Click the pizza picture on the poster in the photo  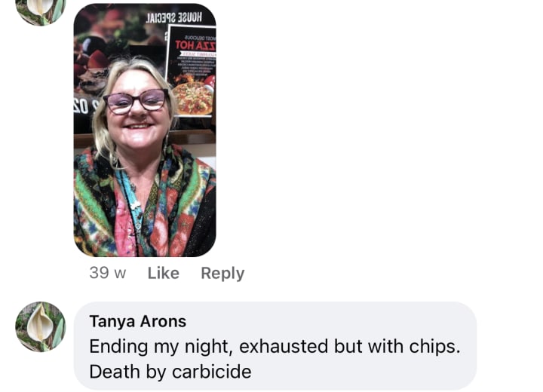[x=193, y=97]
